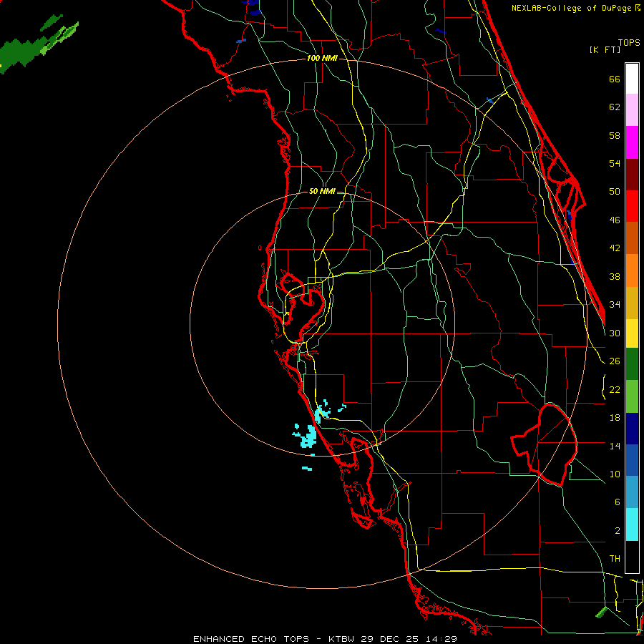Click the 22 legend value
The image size is (644, 644).
(x=615, y=390)
